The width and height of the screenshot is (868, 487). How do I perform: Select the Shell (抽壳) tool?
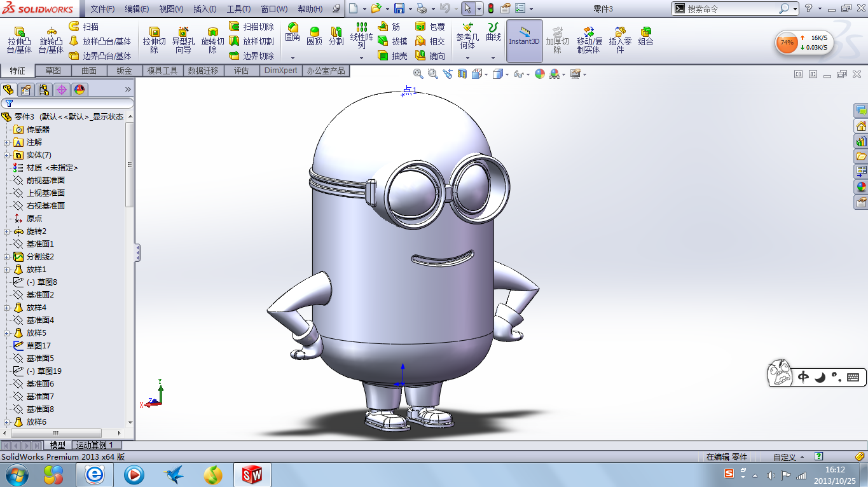(392, 56)
